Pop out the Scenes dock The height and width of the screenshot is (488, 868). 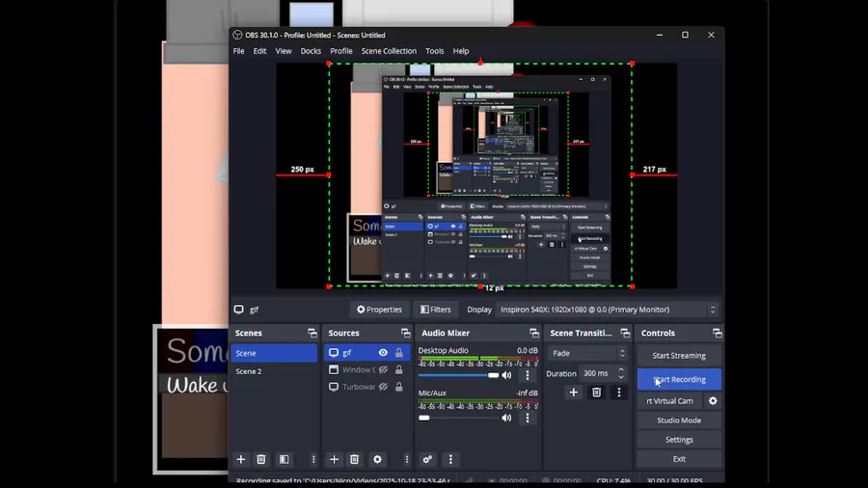coord(312,333)
